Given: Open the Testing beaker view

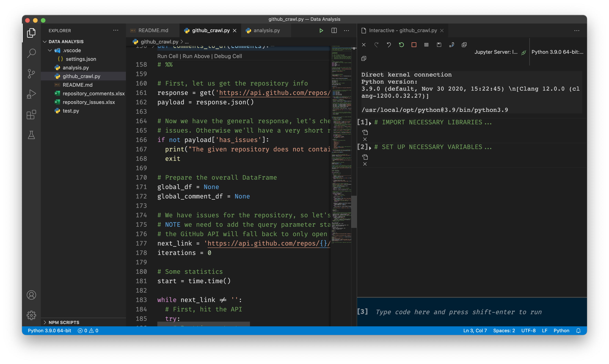Looking at the screenshot, I should pos(31,135).
